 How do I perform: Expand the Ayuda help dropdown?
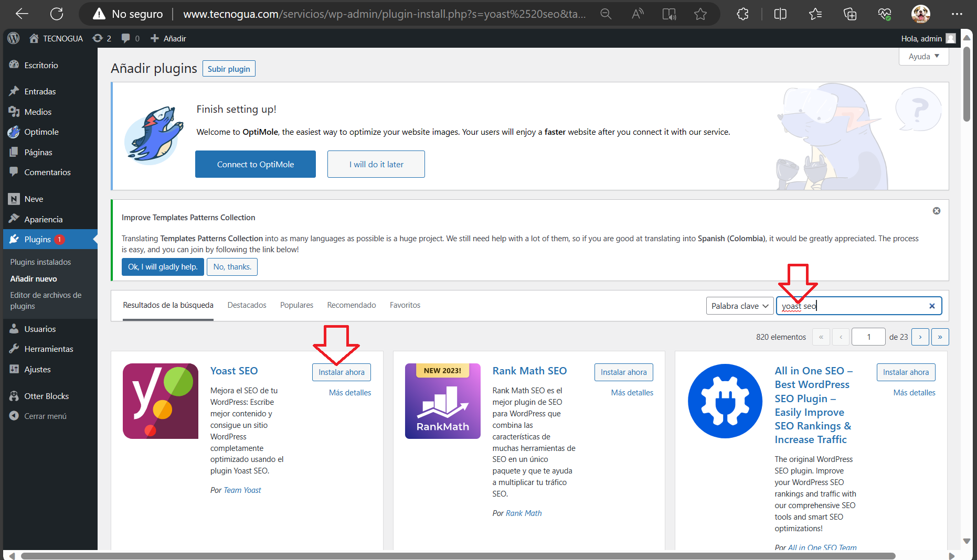click(924, 56)
